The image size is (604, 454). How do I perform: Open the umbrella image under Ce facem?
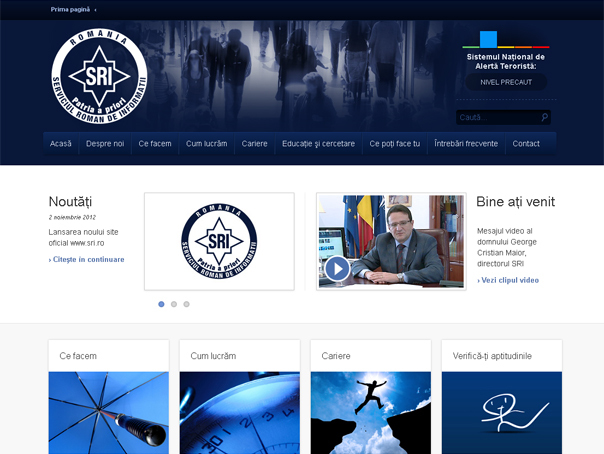tap(109, 413)
